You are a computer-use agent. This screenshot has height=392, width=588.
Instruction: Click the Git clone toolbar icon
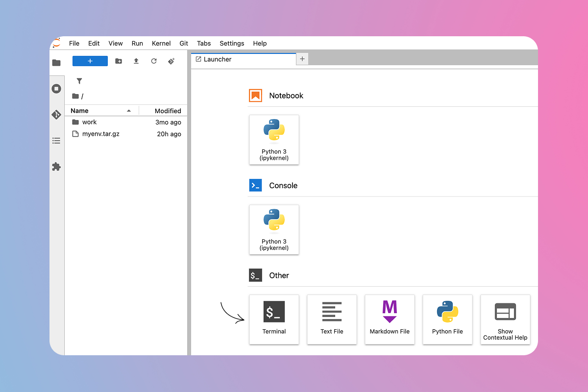coord(171,61)
